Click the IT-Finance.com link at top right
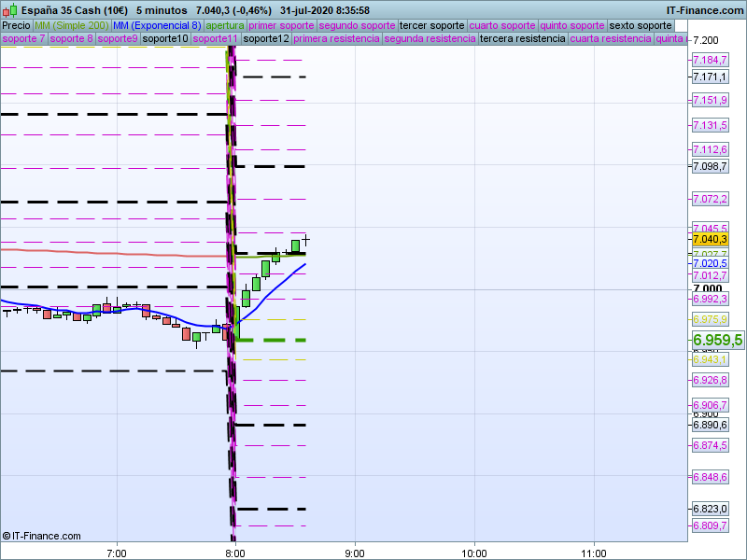Image resolution: width=747 pixels, height=560 pixels. click(705, 10)
